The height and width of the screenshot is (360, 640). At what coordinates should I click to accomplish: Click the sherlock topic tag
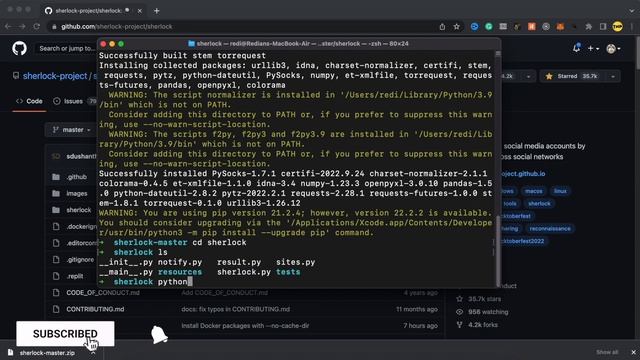pyautogui.click(x=539, y=204)
